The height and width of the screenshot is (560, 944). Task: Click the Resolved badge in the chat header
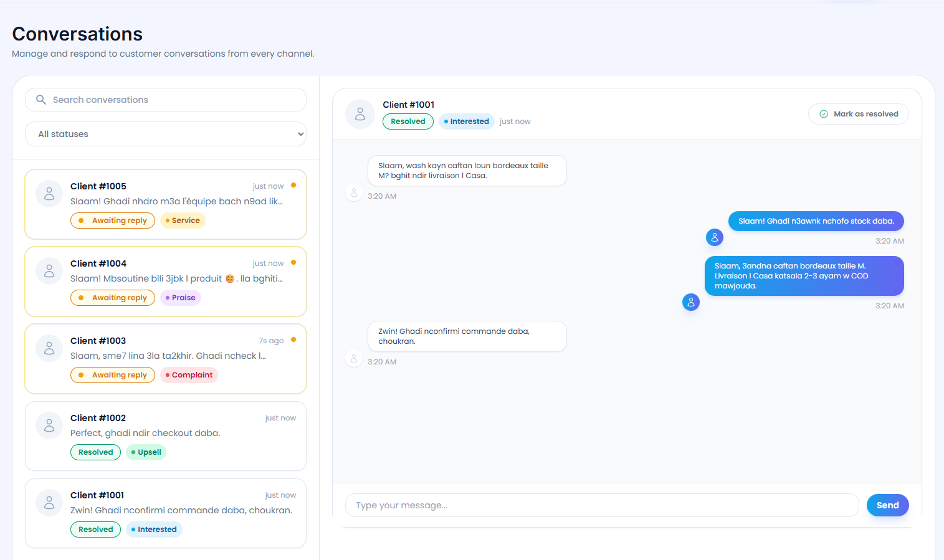(408, 121)
